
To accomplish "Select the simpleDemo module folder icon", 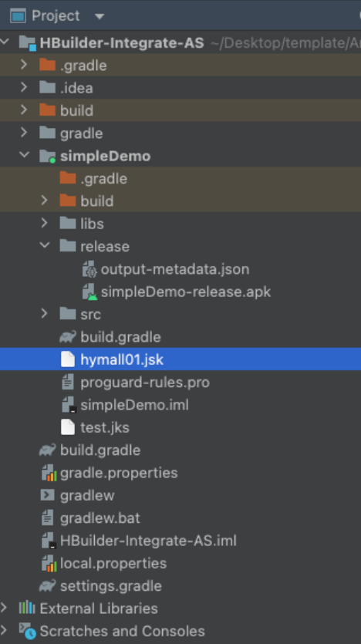I will pos(47,156).
